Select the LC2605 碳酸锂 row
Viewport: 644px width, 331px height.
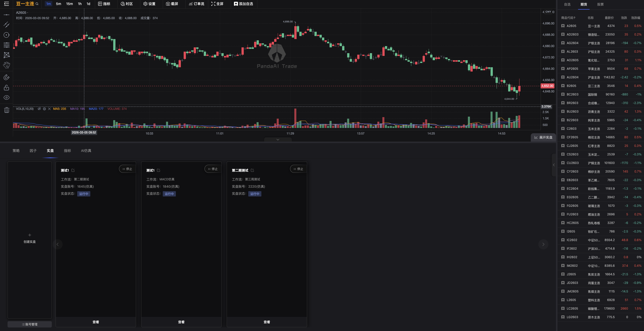[x=601, y=309]
